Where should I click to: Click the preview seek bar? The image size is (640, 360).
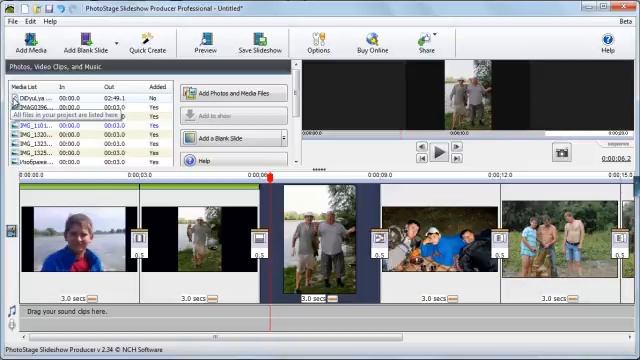click(468, 133)
